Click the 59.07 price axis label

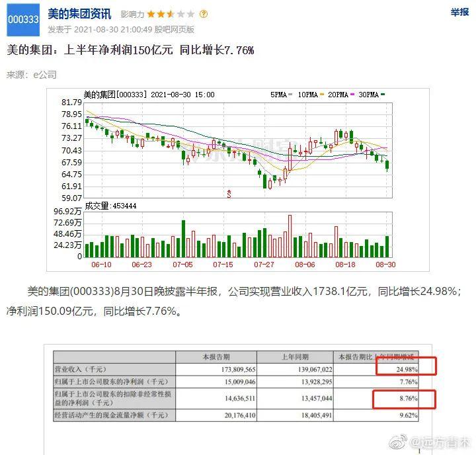[x=71, y=198]
